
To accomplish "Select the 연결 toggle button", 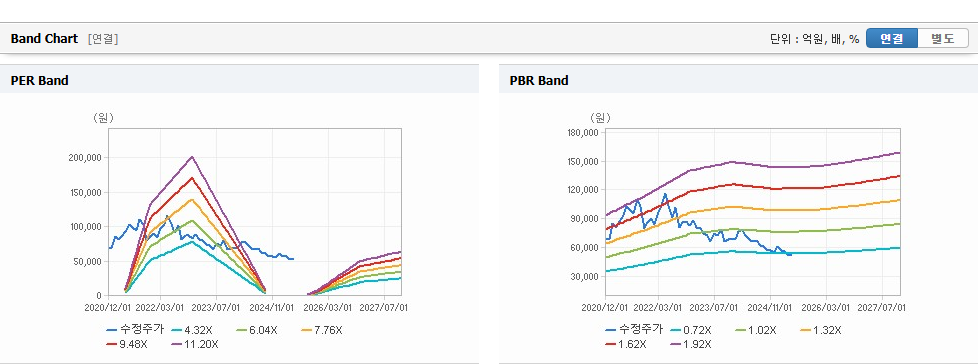I will [892, 38].
